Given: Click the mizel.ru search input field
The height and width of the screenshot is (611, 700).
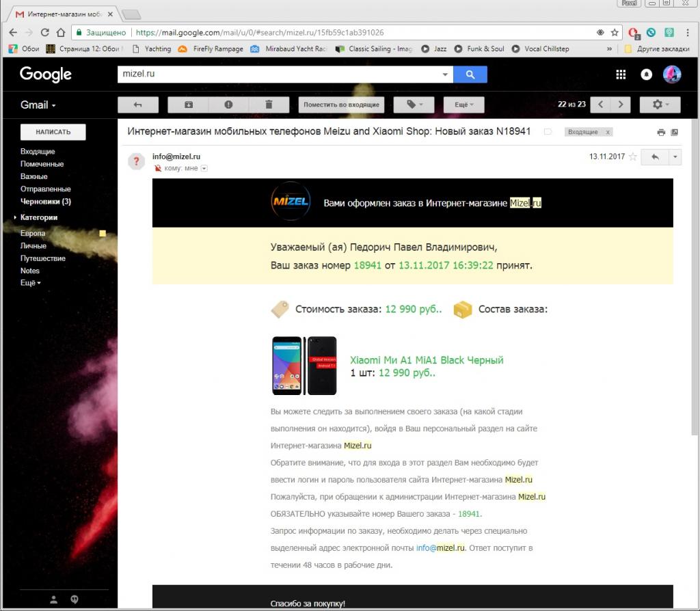Looking at the screenshot, I should pos(279,74).
